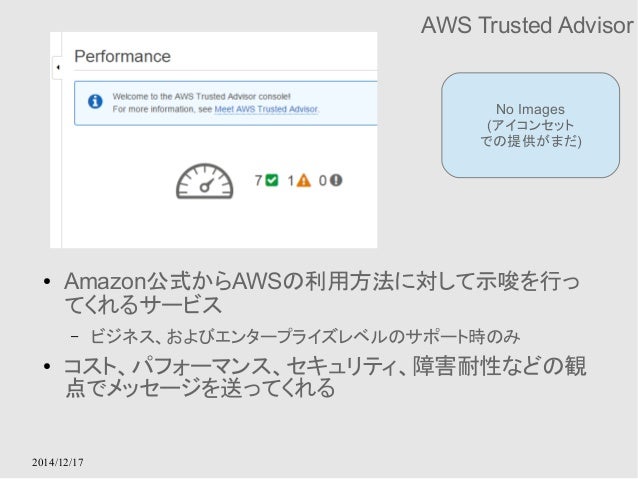Collapse the side panel arrow handle

point(57,68)
